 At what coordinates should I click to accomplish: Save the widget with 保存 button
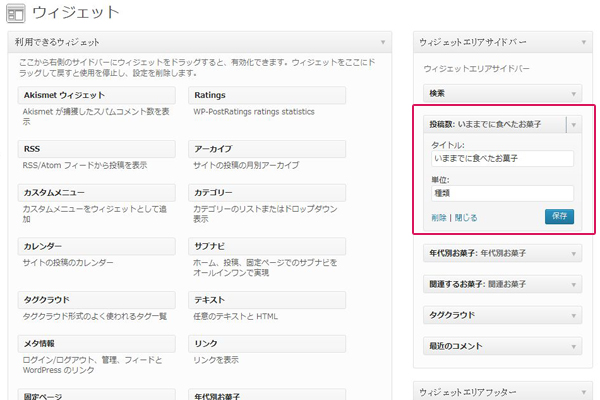tap(559, 216)
